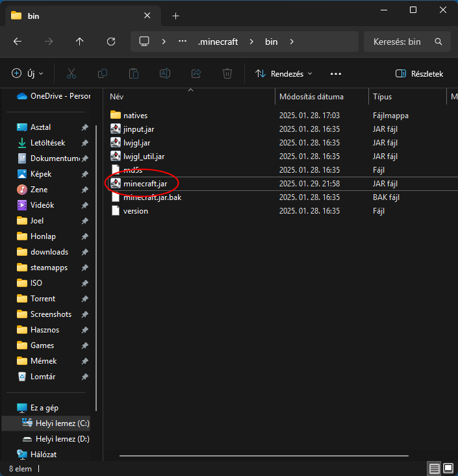The image size is (458, 476).
Task: Sort by Típus column header
Action: coord(383,97)
